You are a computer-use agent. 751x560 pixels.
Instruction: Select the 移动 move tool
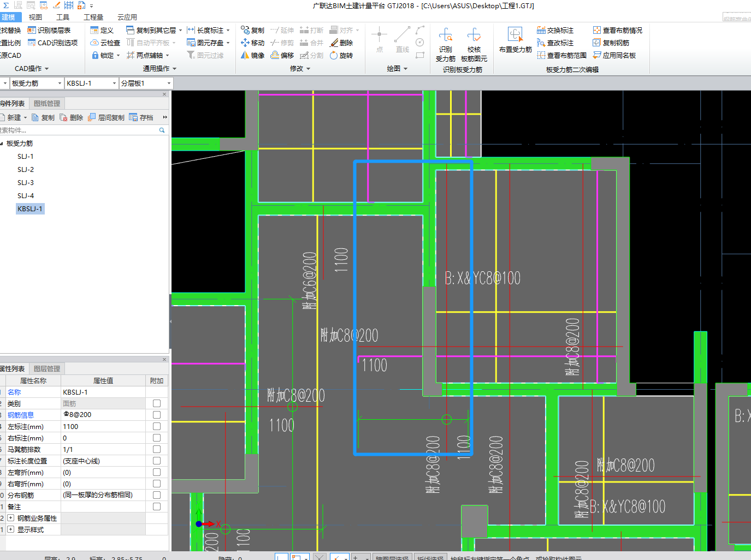[252, 43]
